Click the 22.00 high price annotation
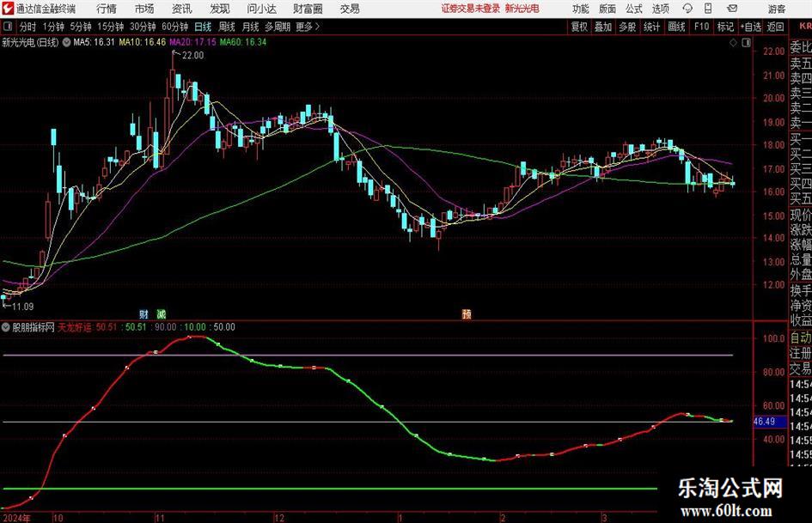Viewport: 812px width, 523px height. point(192,56)
